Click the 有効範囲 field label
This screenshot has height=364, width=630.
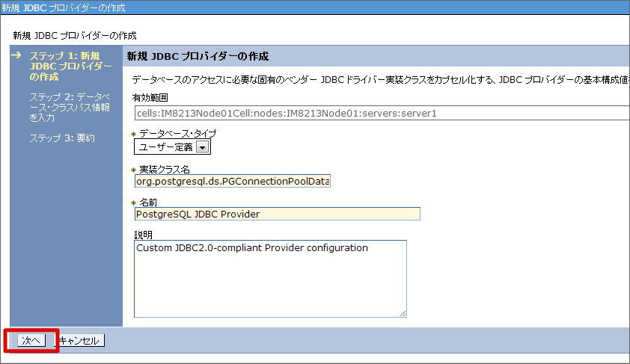pyautogui.click(x=150, y=98)
